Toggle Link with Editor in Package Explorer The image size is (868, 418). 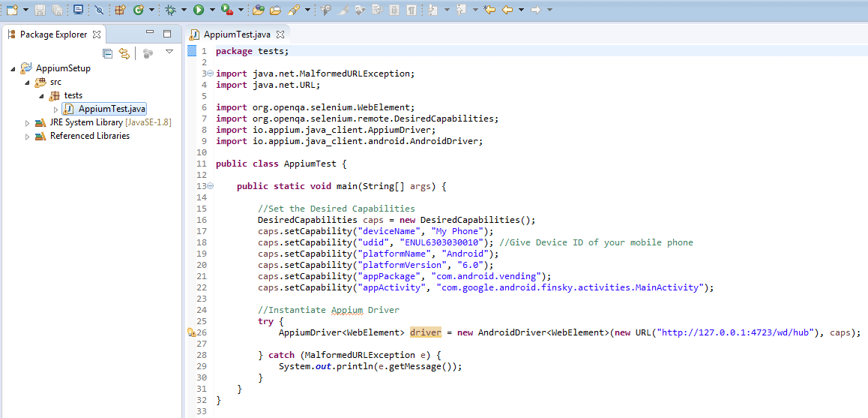coord(124,53)
